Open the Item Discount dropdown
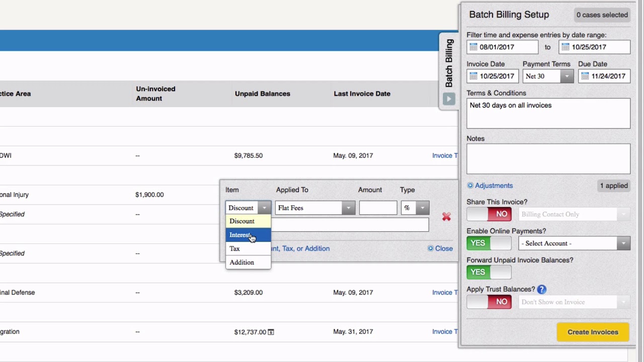Screen dimensions: 644x362 249,208
